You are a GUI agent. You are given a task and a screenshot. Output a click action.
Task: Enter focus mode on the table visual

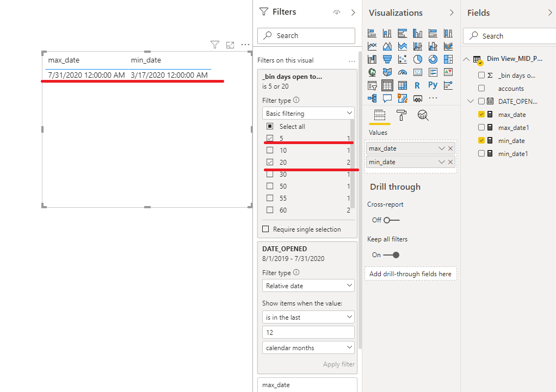point(230,45)
